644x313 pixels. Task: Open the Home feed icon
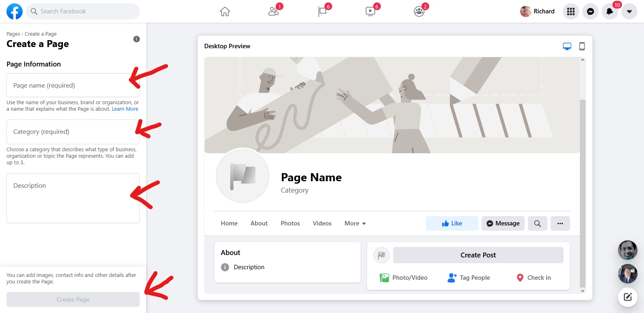click(225, 11)
